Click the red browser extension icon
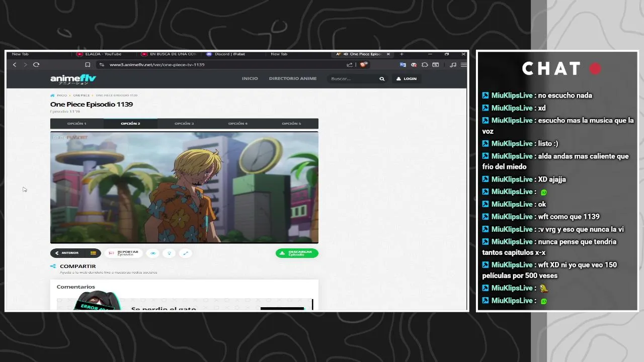644x362 pixels. pos(414,65)
